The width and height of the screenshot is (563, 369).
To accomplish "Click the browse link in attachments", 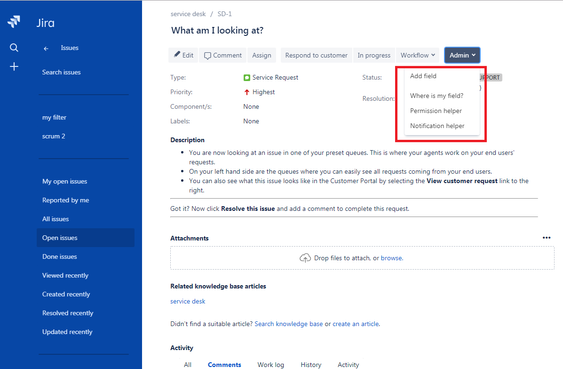I will (391, 258).
